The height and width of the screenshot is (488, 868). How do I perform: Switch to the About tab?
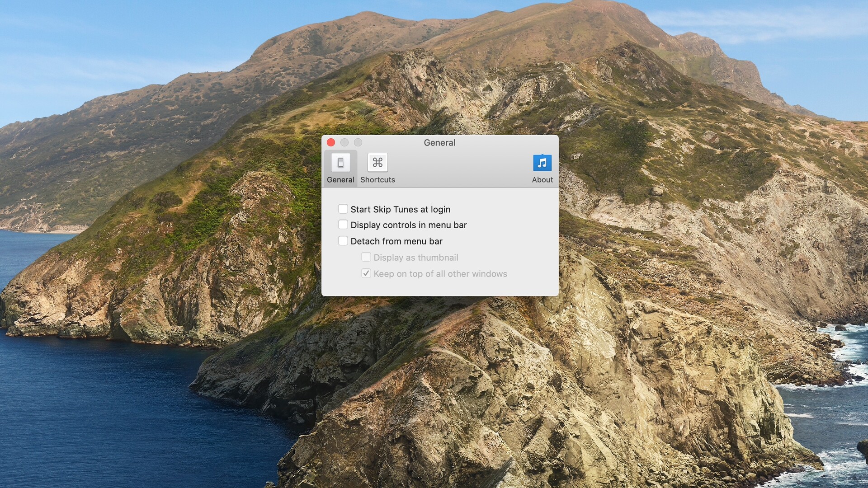[x=542, y=168]
